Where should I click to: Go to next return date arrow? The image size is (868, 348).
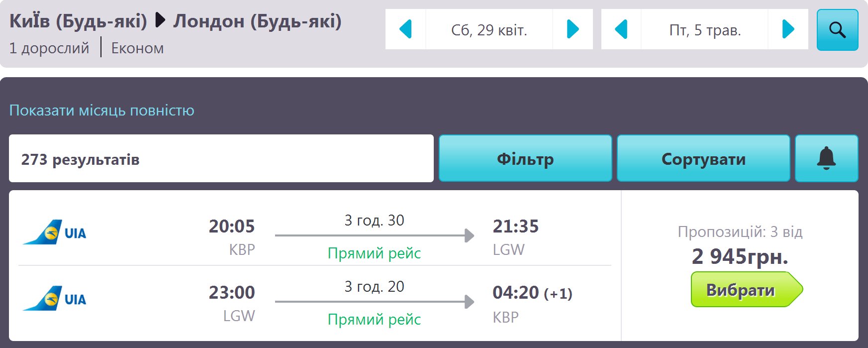pyautogui.click(x=788, y=29)
